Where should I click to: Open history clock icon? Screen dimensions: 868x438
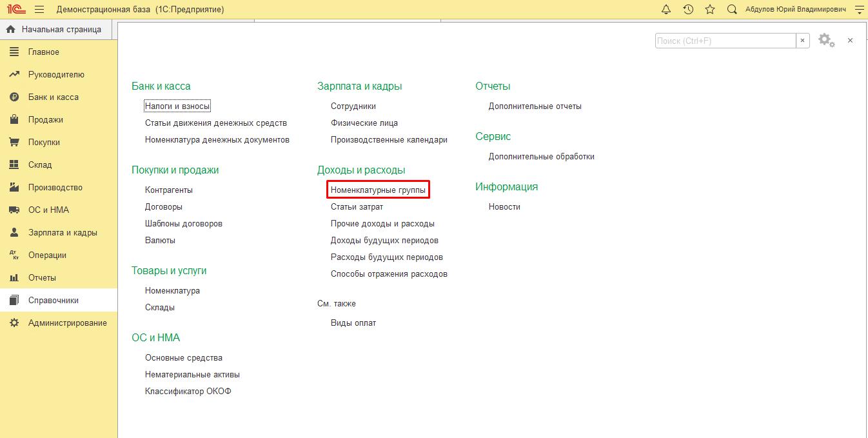(x=688, y=10)
